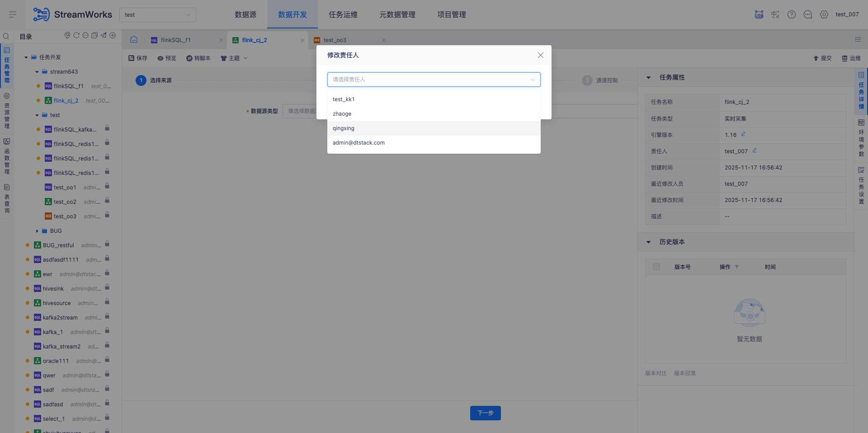Close the 修改责任人 dialog
This screenshot has height=433, width=868.
click(x=540, y=55)
